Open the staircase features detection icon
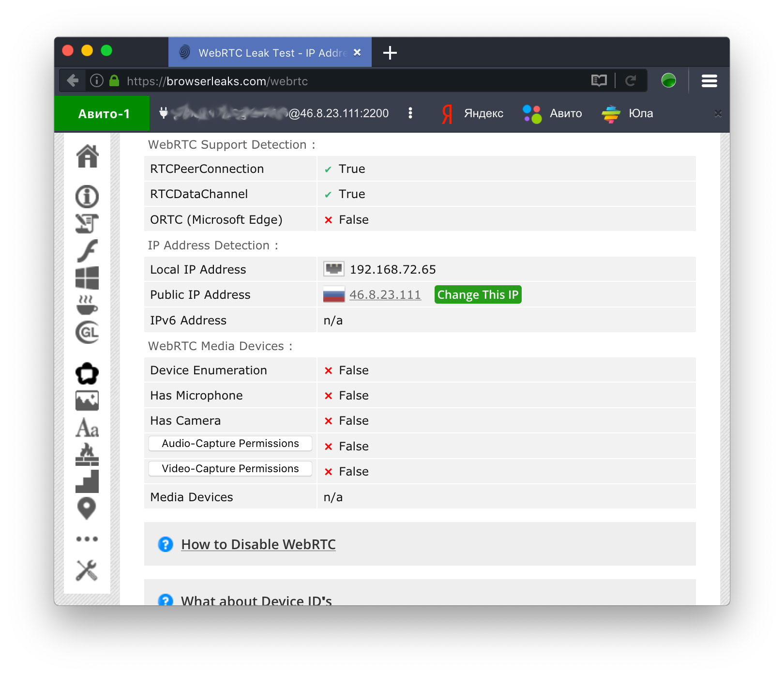 [x=87, y=481]
